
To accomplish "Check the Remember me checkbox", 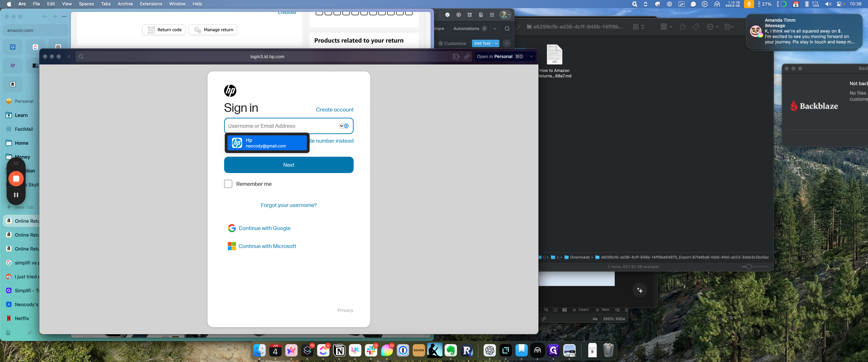I will (228, 184).
